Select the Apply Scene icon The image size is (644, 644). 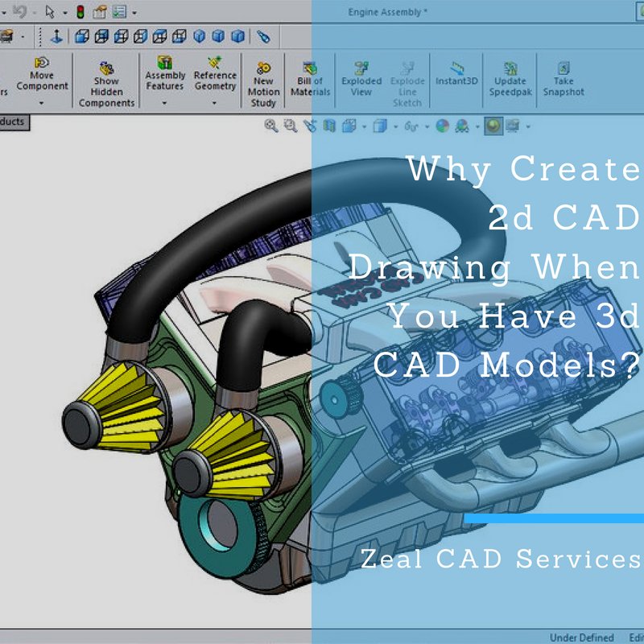pos(461,126)
